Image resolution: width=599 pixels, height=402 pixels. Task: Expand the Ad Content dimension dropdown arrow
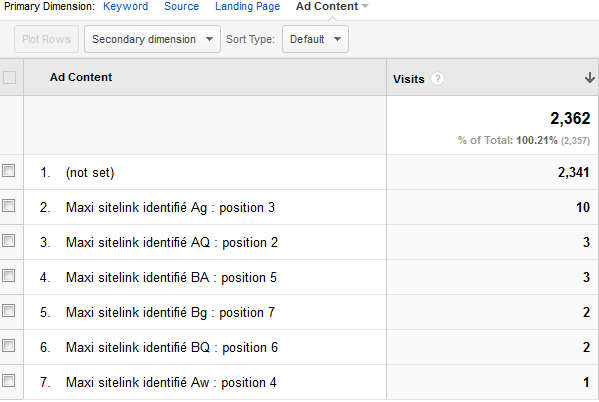tap(365, 6)
